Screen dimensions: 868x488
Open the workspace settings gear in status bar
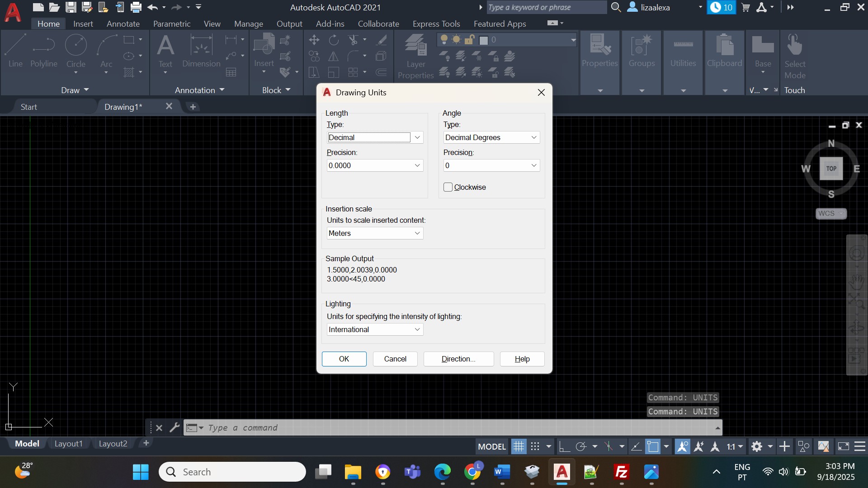coord(757,447)
